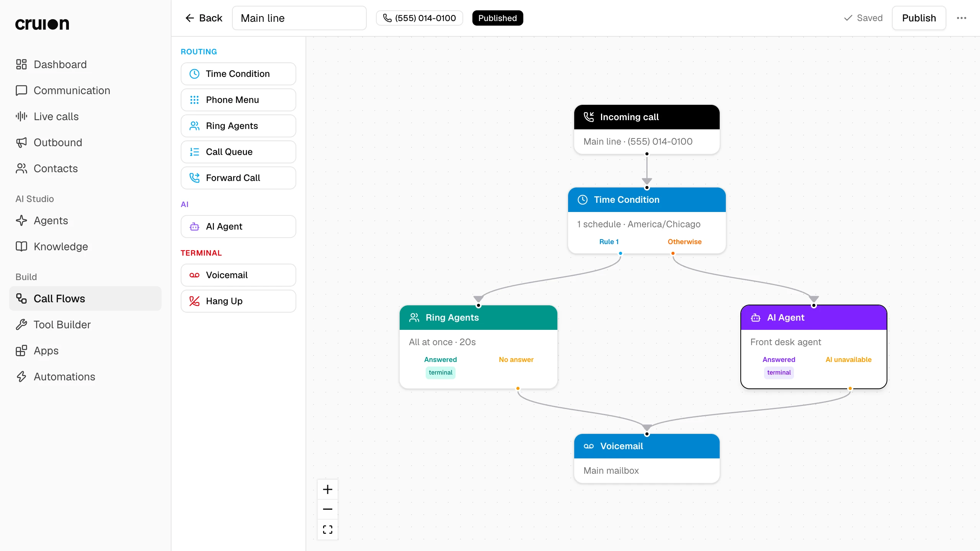Click the Incoming call phone icon
980x551 pixels.
[x=589, y=117]
